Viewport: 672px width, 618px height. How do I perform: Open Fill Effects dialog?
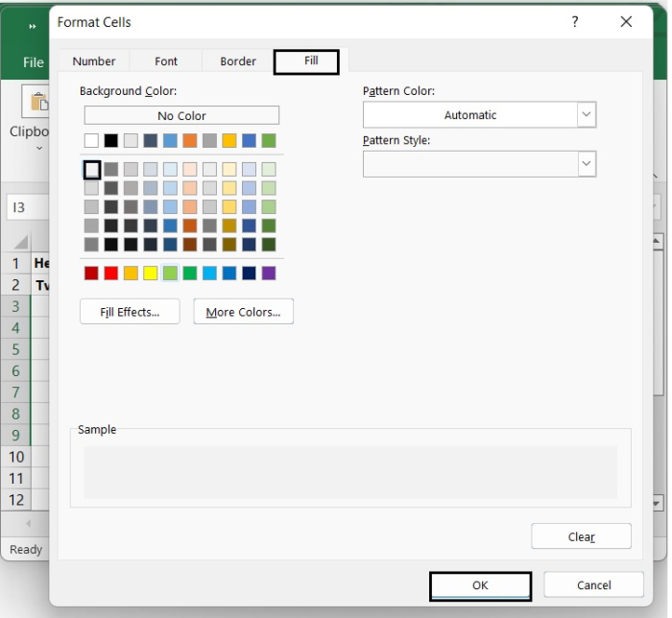(130, 312)
